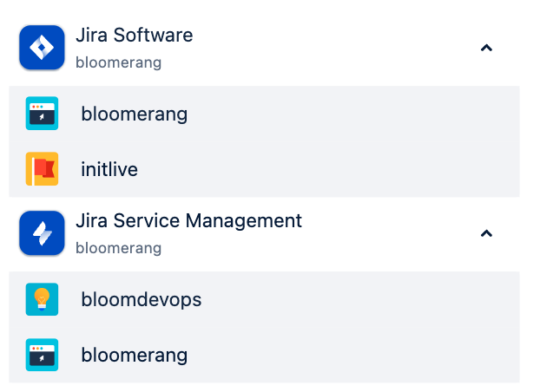
Task: Click bloomerang browser-window icon under Service Management
Action: (x=42, y=355)
